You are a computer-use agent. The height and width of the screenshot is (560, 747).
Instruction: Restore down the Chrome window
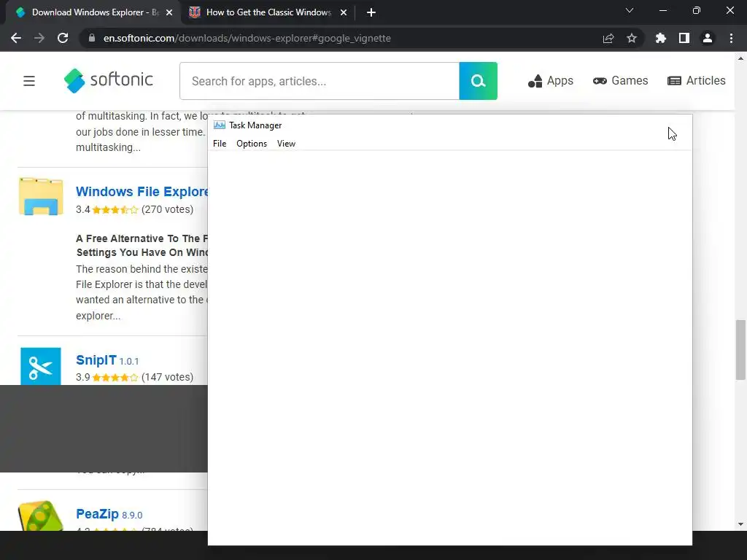click(x=697, y=10)
